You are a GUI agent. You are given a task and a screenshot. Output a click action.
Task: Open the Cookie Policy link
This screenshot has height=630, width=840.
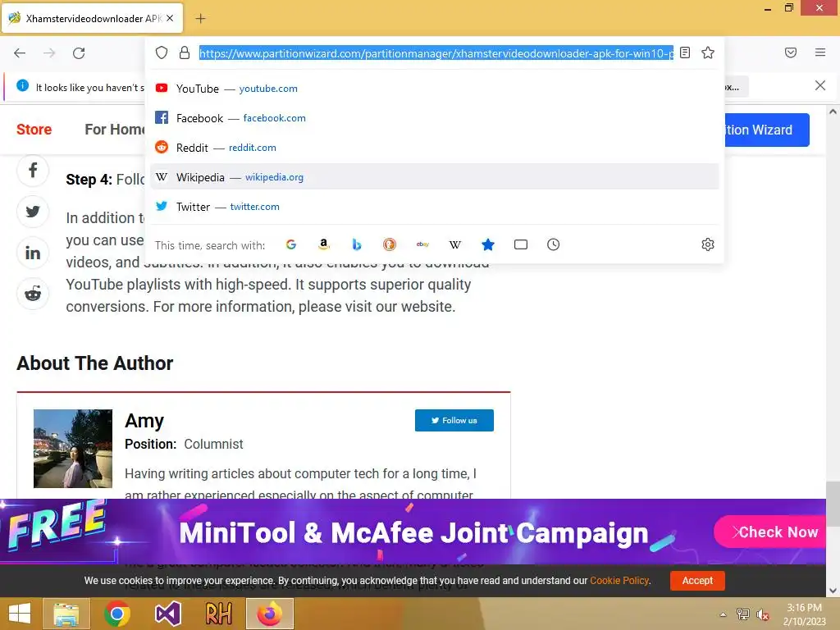[x=619, y=581]
